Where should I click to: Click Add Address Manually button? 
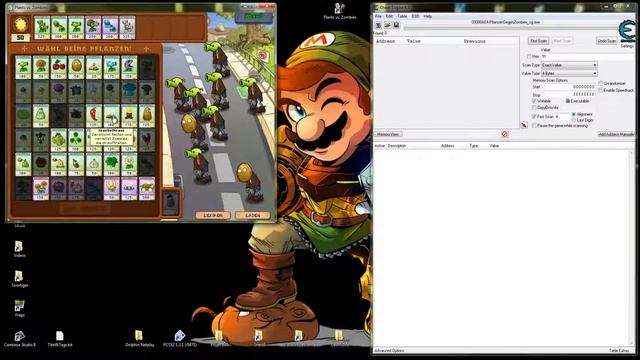pos(616,134)
